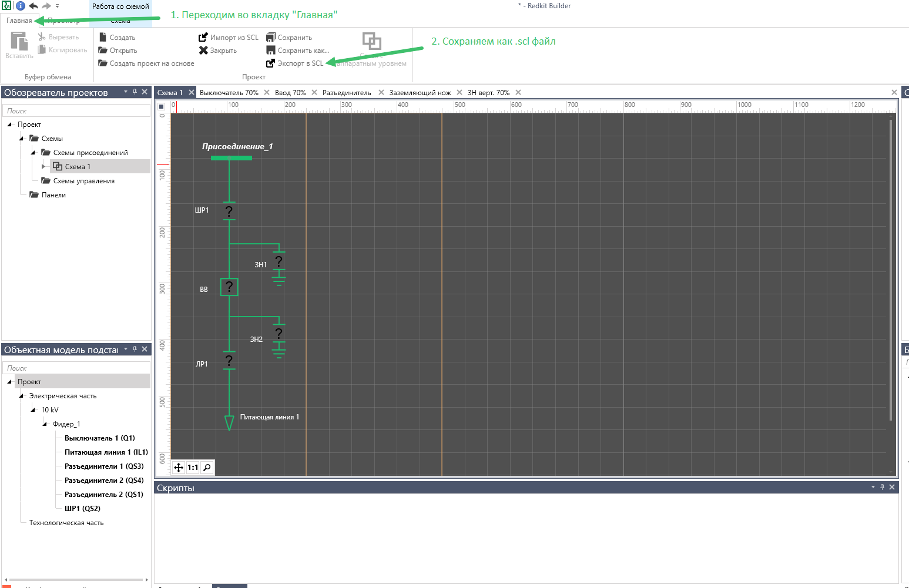Close the Объектная модель panel
This screenshot has width=909, height=588.
click(x=145, y=349)
